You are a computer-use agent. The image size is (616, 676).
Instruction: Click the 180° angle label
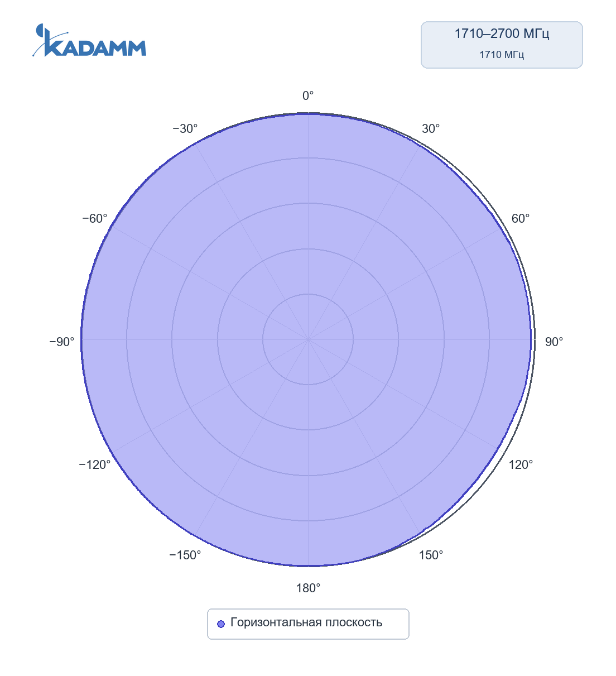[x=308, y=588]
